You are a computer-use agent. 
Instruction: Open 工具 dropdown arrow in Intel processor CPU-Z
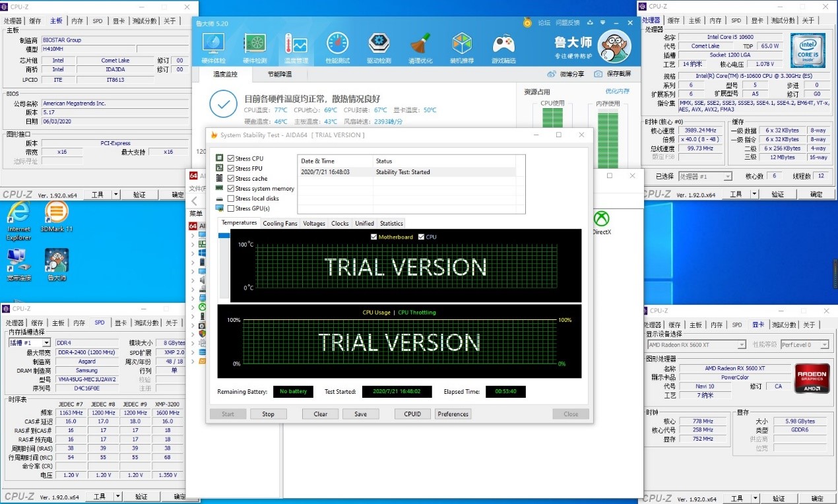pyautogui.click(x=754, y=194)
